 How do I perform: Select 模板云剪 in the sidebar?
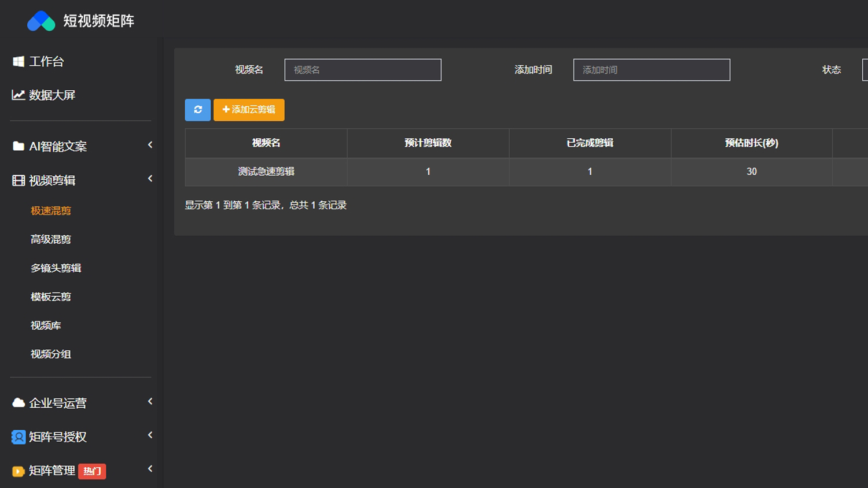point(51,297)
